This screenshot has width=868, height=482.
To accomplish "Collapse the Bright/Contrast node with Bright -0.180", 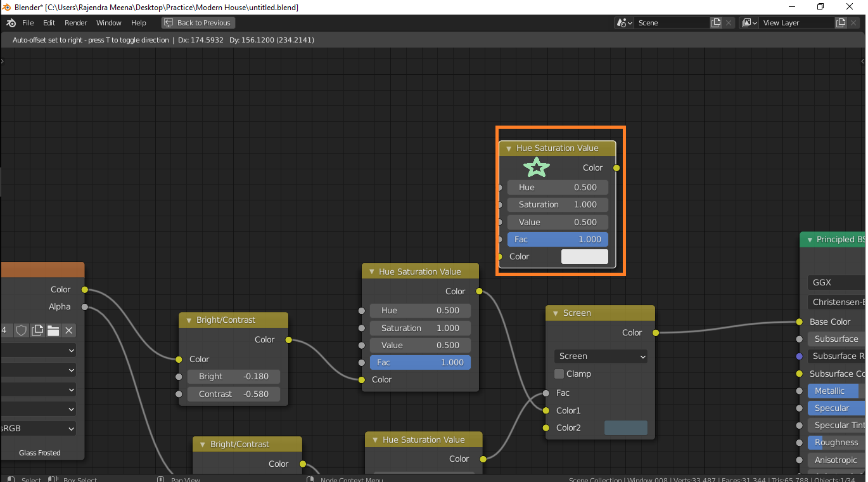I will pos(189,320).
